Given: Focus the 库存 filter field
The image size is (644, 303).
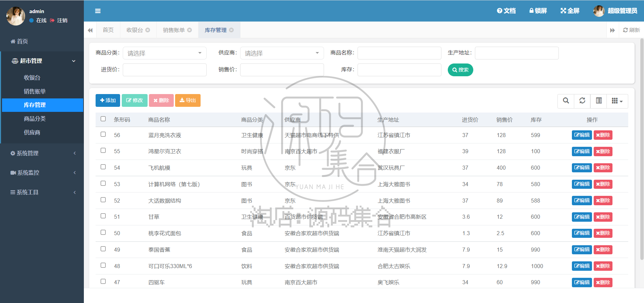Looking at the screenshot, I should pos(399,70).
